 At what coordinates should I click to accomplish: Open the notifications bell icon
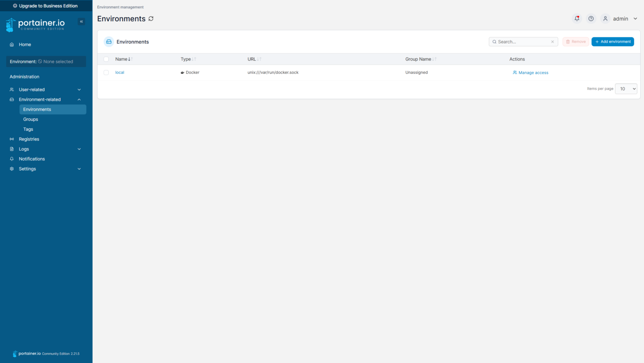[x=577, y=18]
